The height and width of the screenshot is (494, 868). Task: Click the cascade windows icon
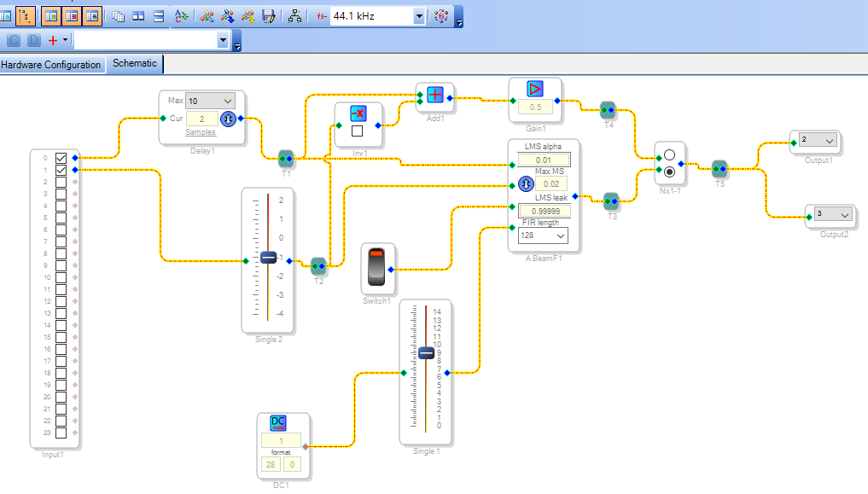coord(118,16)
